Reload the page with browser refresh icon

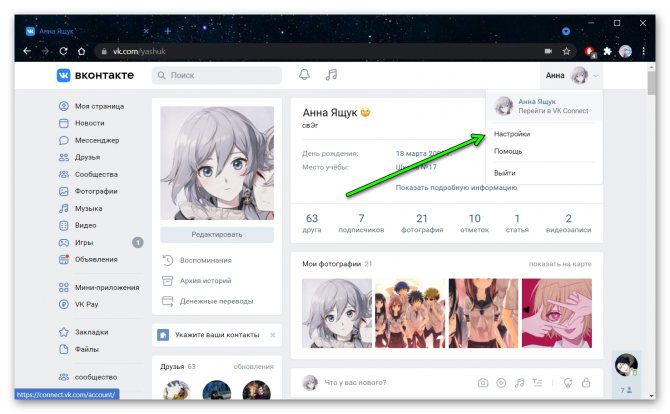[x=63, y=51]
